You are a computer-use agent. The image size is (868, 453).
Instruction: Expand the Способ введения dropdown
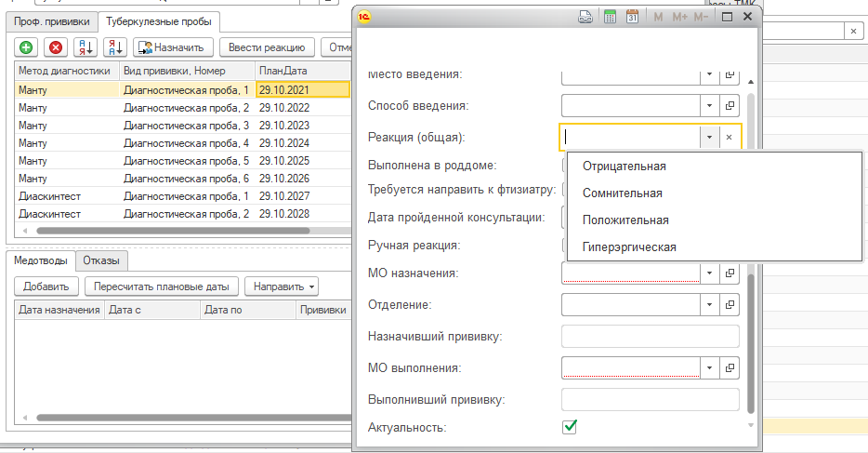(708, 105)
